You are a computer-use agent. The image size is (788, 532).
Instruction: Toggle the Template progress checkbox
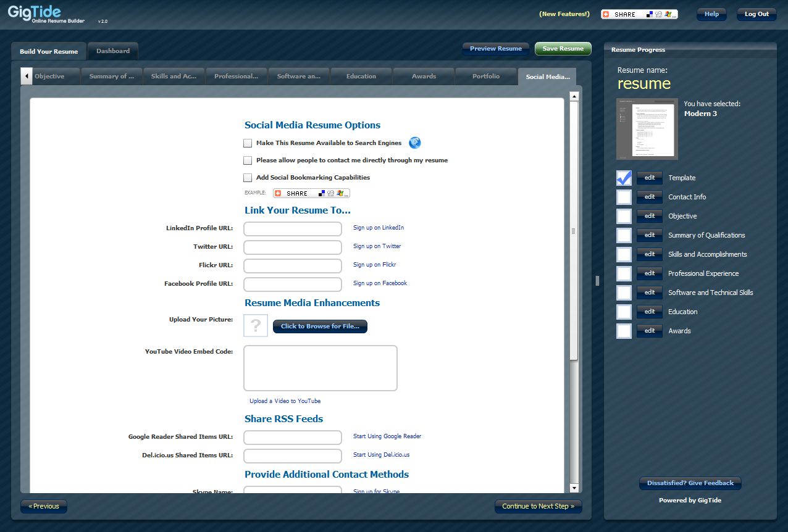(x=624, y=178)
